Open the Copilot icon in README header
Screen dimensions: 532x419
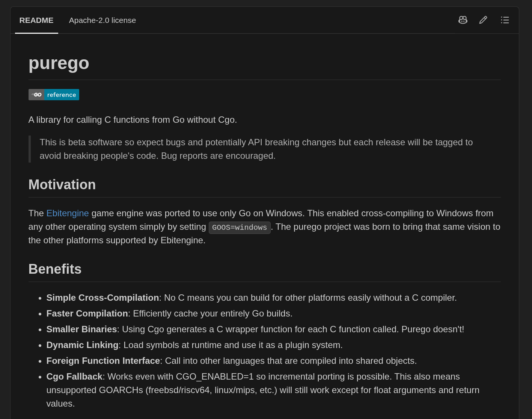[463, 20]
